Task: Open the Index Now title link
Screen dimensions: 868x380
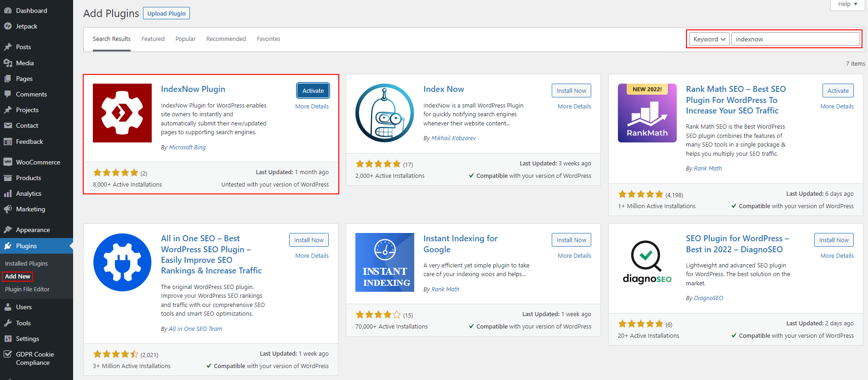Action: (444, 89)
